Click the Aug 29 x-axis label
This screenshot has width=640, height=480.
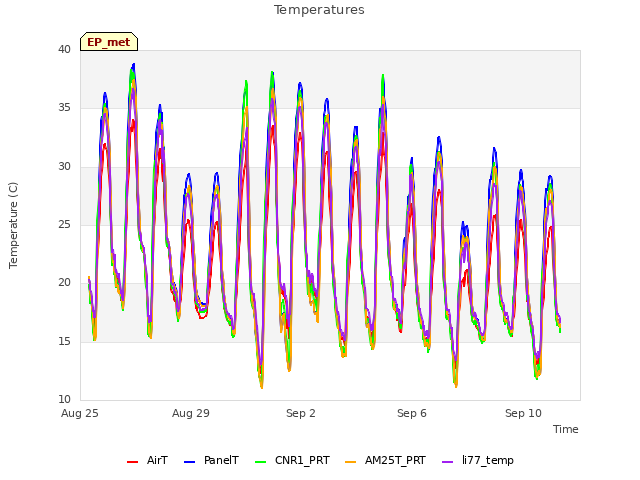pyautogui.click(x=191, y=413)
